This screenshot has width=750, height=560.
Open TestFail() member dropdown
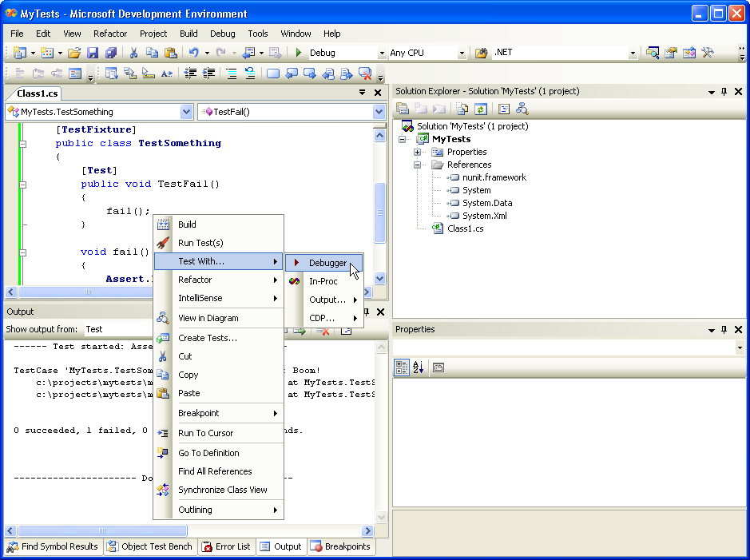click(379, 112)
